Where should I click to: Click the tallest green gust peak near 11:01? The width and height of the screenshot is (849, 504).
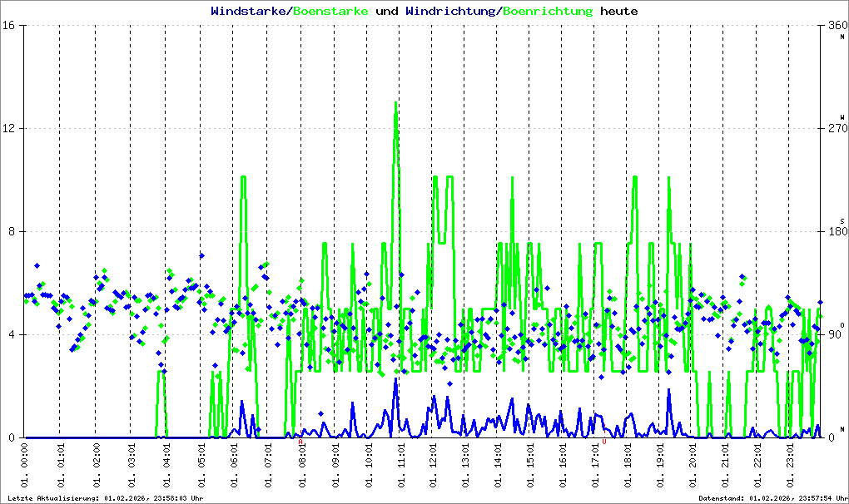click(396, 103)
